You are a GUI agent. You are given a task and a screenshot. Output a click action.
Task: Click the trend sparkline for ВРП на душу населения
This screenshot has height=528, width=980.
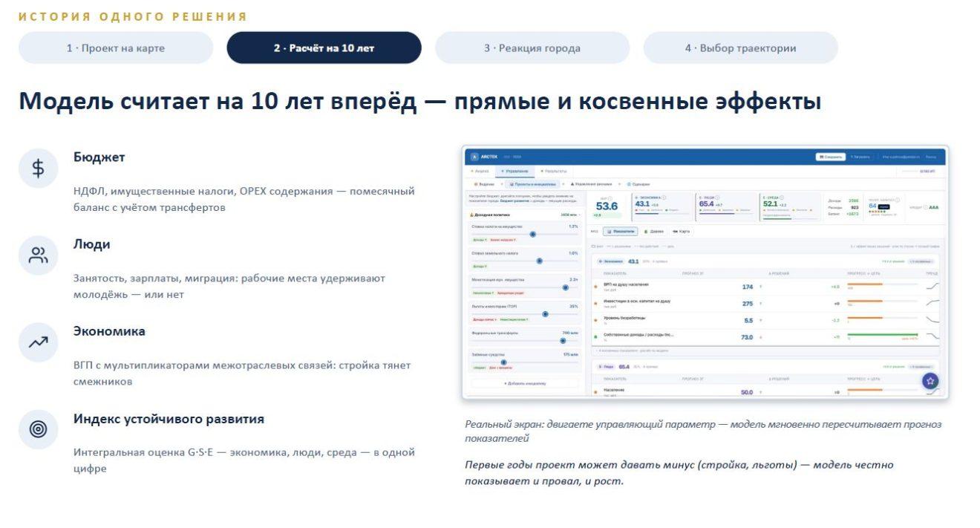pos(932,286)
